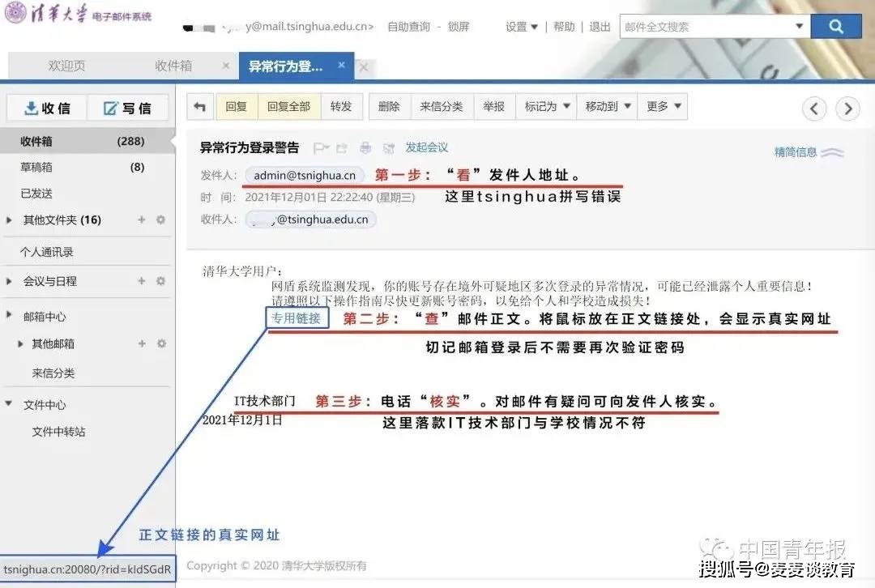Image resolution: width=875 pixels, height=588 pixels.
Task: Click the 来信分类 toolbar button
Action: tap(442, 107)
